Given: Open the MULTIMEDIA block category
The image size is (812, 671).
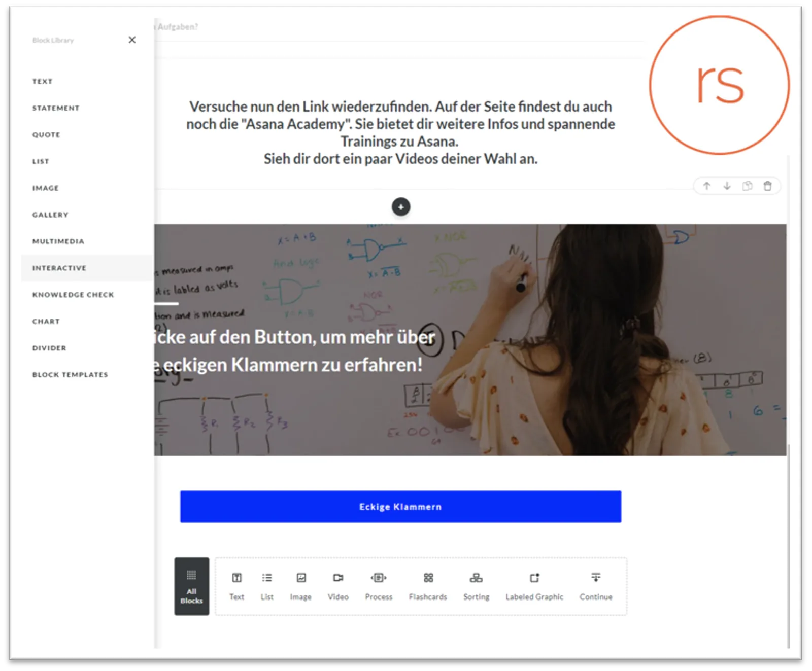Looking at the screenshot, I should point(58,241).
